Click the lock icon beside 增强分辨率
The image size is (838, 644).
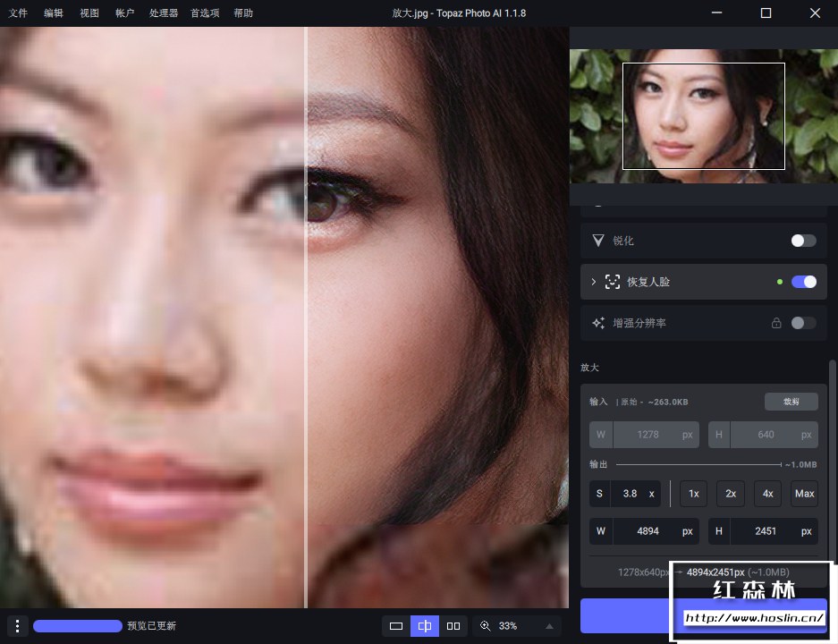point(776,323)
